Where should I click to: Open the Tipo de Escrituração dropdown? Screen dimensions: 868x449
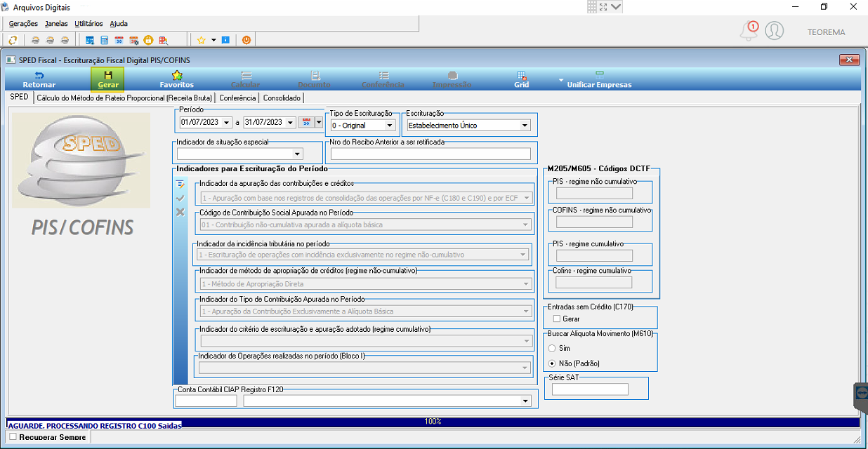pos(363,126)
